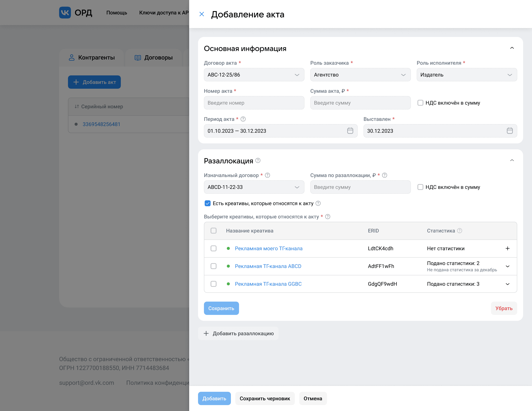Screen dimensions: 532x411
Task: Click Добавить разаллокацию button
Action: [x=238, y=334]
